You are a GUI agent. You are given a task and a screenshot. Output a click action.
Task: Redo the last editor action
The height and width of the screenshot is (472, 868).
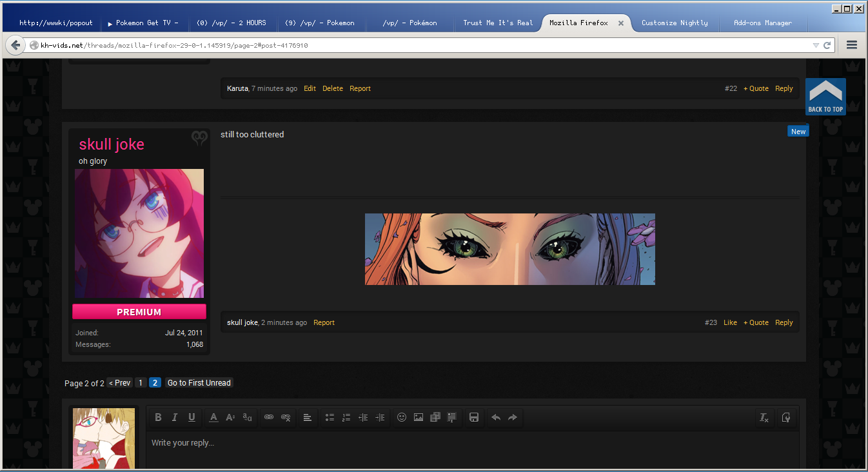513,417
